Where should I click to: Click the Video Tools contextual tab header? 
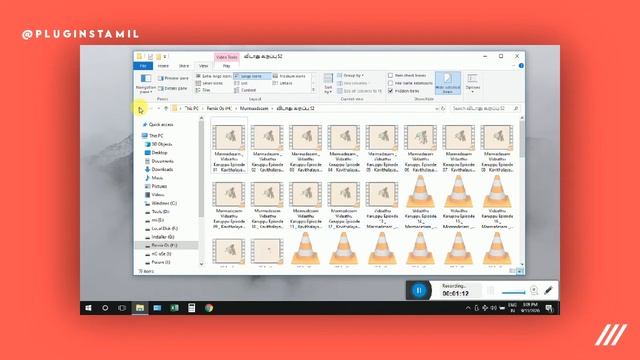[227, 57]
